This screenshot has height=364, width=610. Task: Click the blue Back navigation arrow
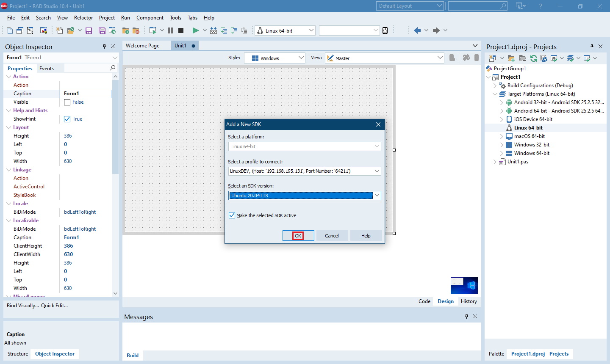(417, 30)
